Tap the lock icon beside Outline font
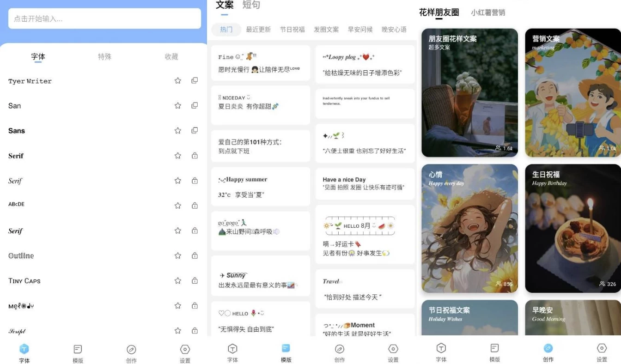The image size is (621, 364). [x=195, y=255]
